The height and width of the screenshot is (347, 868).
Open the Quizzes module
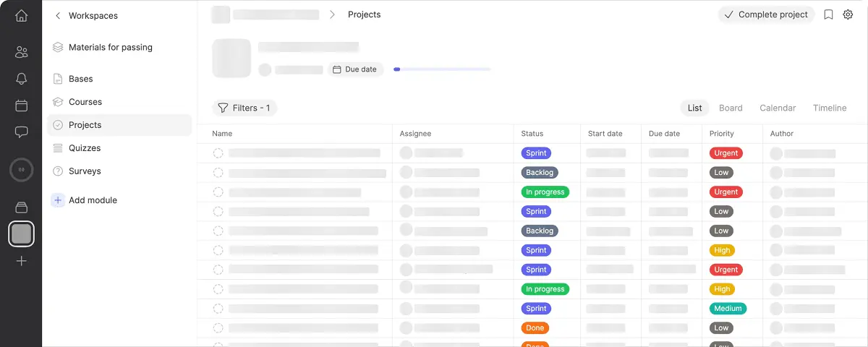[x=119, y=148]
